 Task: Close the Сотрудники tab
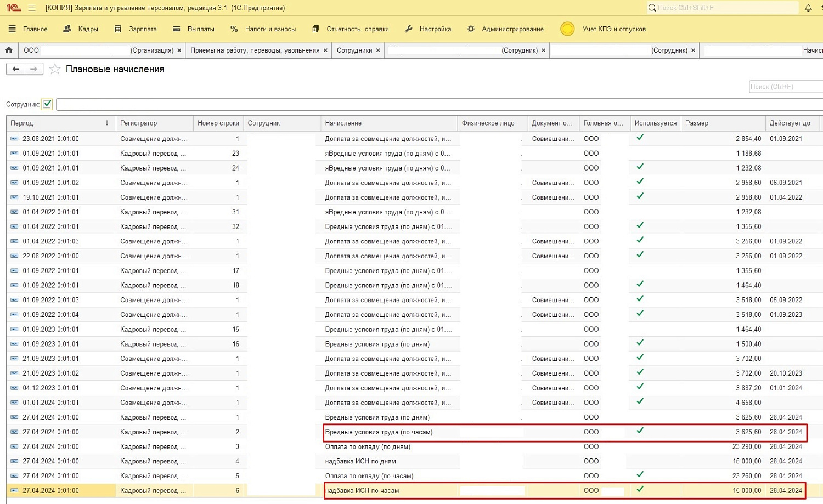tap(378, 50)
